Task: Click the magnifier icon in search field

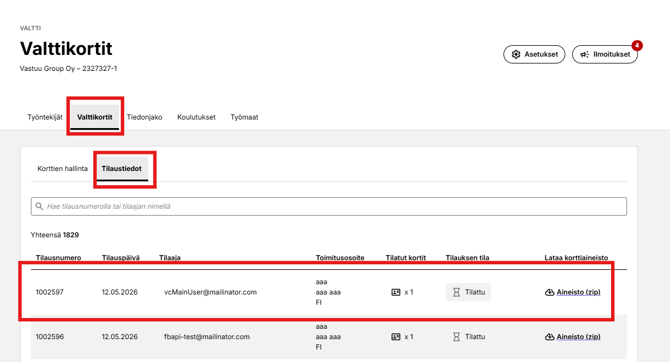Action: tap(39, 206)
